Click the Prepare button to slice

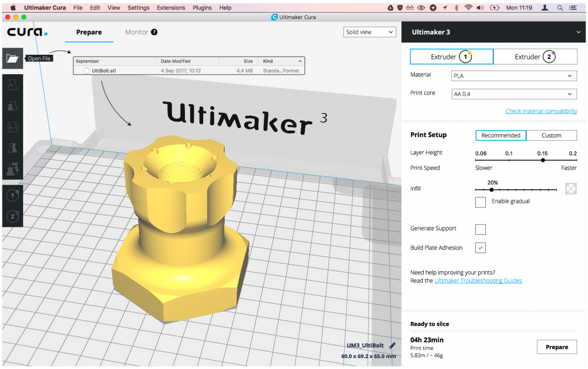click(557, 347)
